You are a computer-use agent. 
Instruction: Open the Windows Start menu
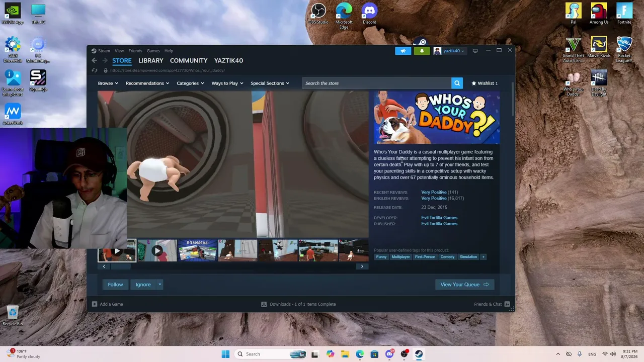tap(225, 354)
